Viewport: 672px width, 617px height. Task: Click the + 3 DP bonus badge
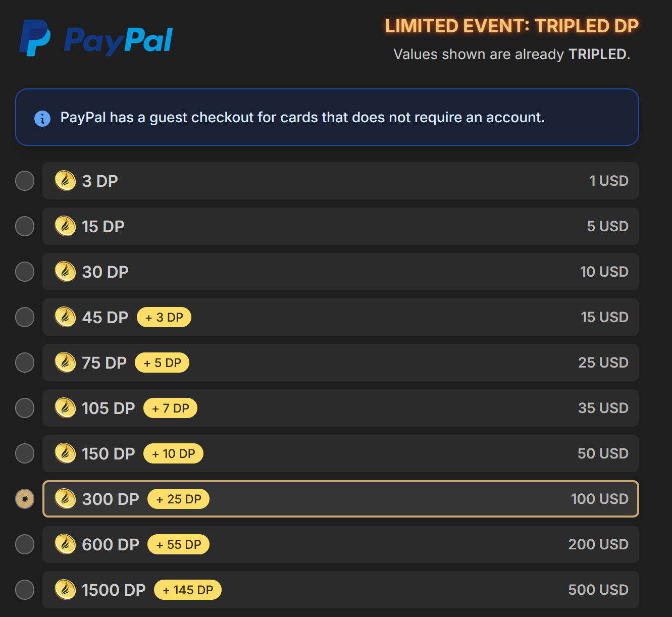[x=164, y=317]
